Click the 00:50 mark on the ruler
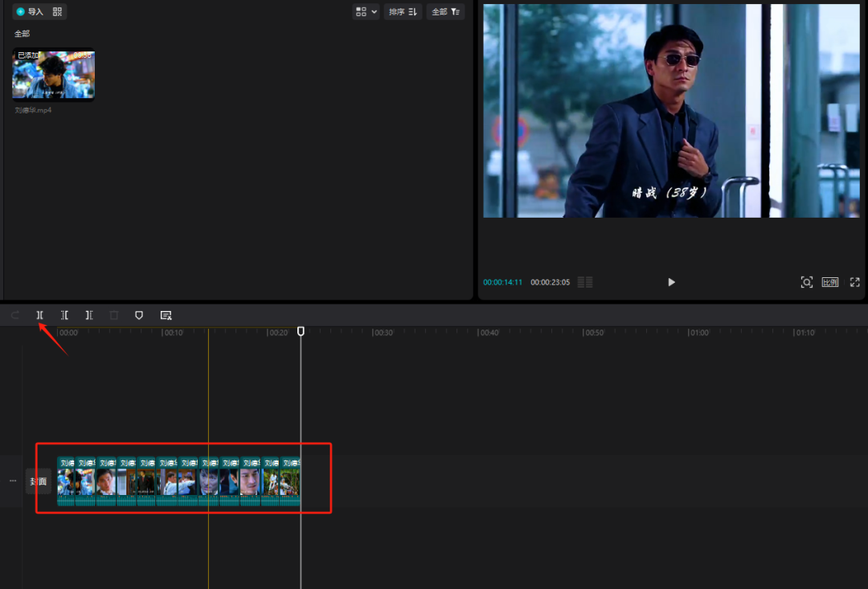This screenshot has height=589, width=868. click(x=594, y=333)
